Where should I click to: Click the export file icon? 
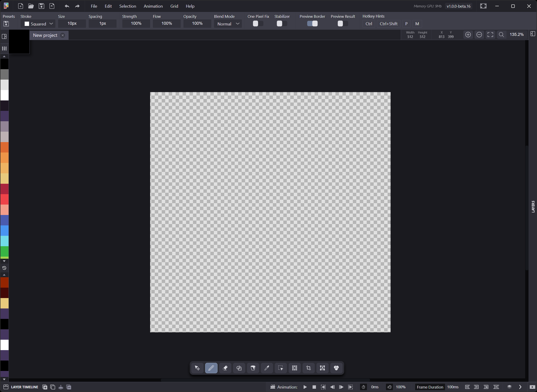pyautogui.click(x=52, y=6)
